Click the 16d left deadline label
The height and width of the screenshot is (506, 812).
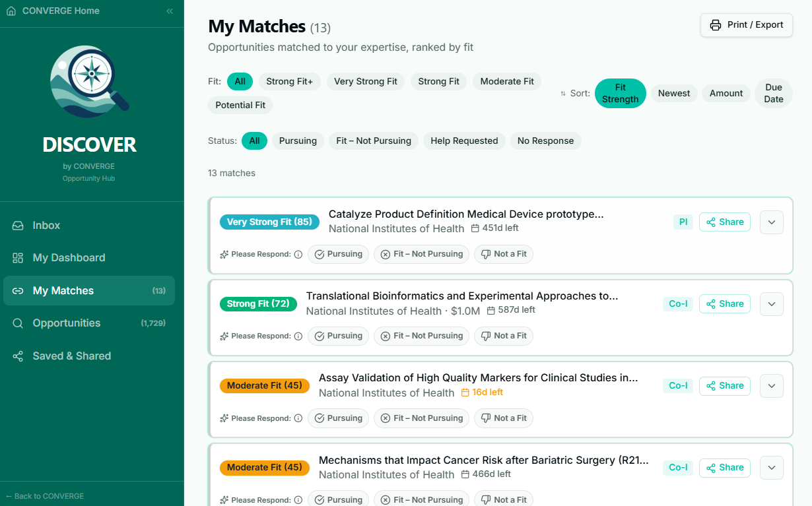(x=482, y=393)
